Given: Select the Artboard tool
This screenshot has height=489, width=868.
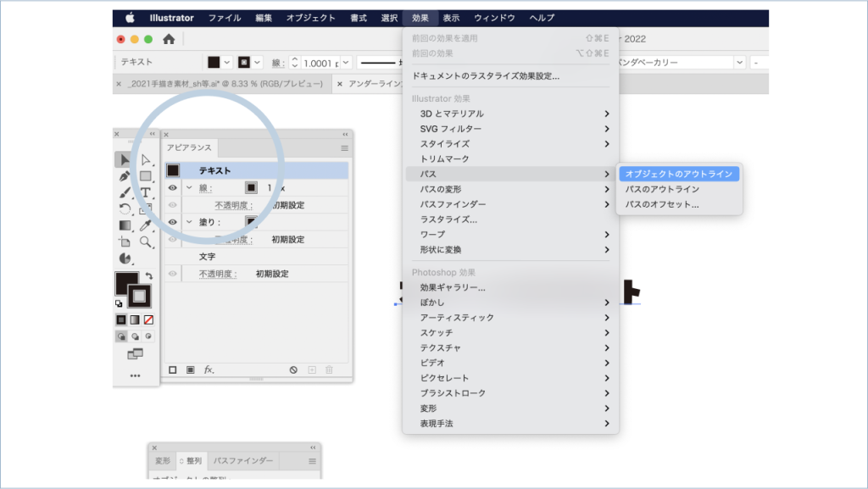Looking at the screenshot, I should [125, 242].
